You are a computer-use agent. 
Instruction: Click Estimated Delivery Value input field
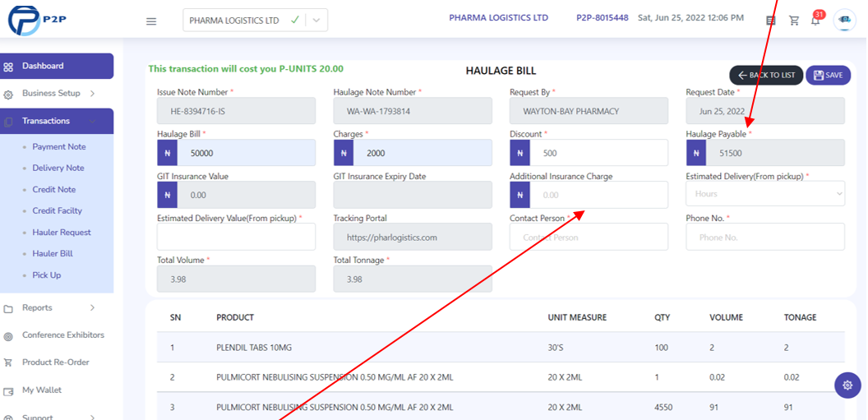237,237
